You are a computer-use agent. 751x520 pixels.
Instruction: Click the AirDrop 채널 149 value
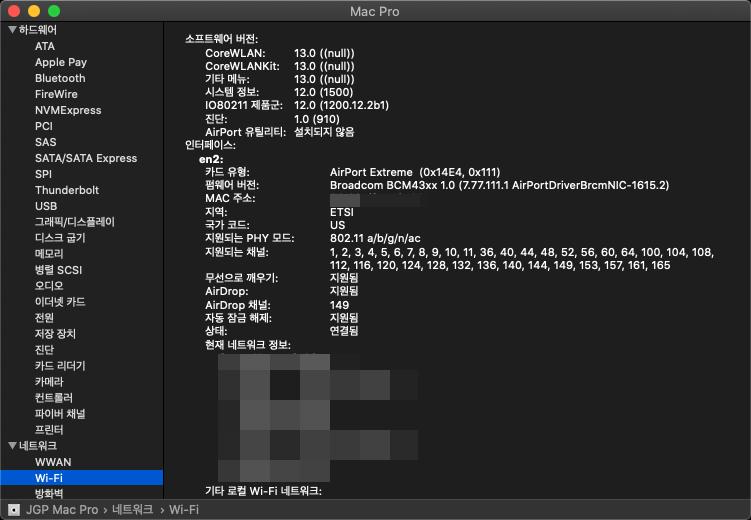(x=340, y=305)
